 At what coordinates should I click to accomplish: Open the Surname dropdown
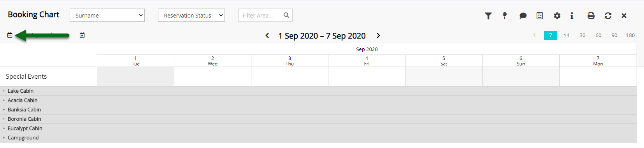[107, 15]
